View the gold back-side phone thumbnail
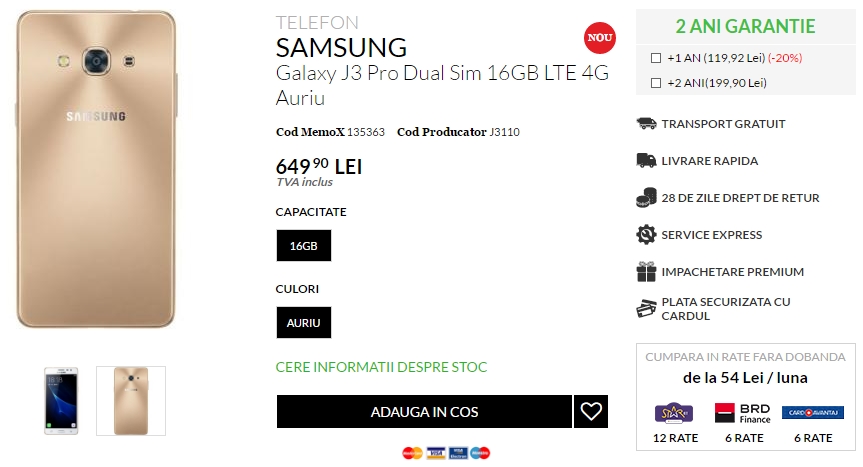This screenshot has width=863, height=467. click(x=130, y=400)
